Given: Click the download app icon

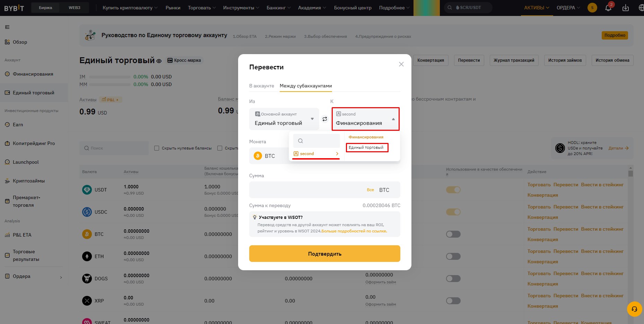Looking at the screenshot, I should [x=626, y=8].
